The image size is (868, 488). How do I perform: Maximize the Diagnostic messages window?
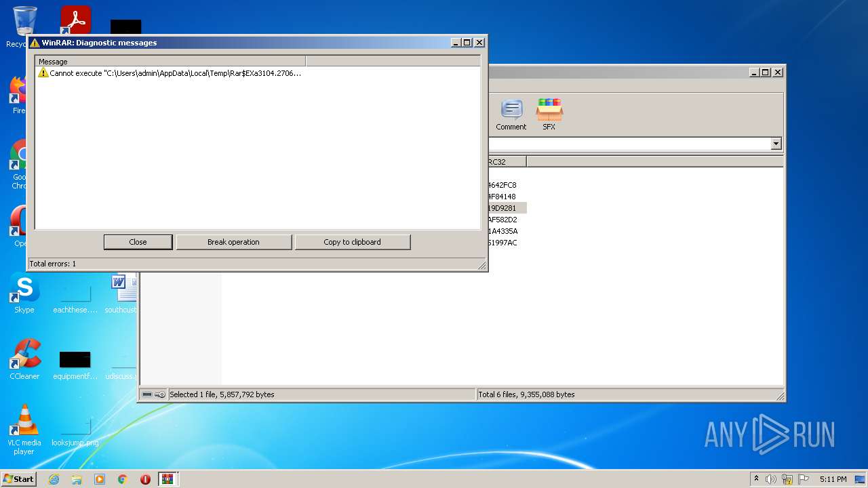pyautogui.click(x=467, y=43)
